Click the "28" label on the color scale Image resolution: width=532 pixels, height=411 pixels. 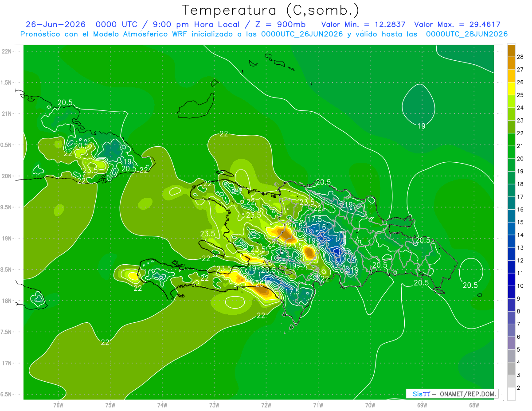520,57
